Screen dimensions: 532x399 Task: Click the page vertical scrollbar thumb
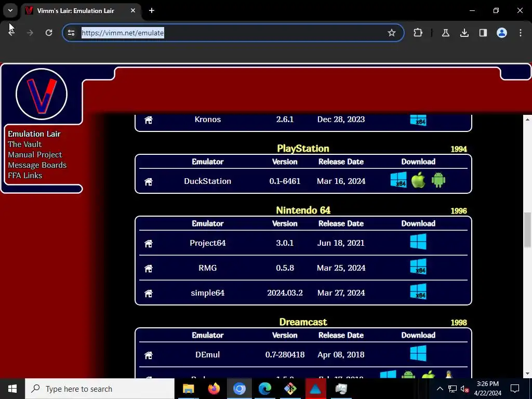click(527, 230)
